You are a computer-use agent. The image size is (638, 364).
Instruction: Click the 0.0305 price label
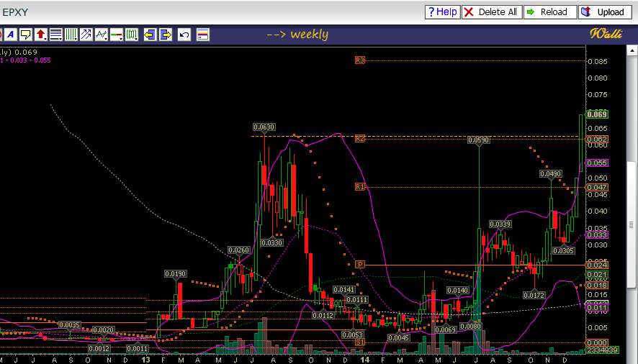[x=564, y=250]
